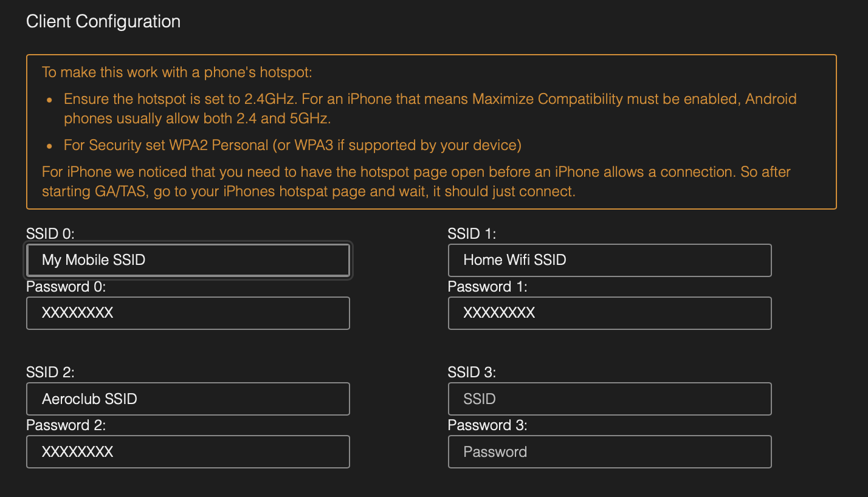
Task: Click the Home Wifi SSID input box
Action: (x=610, y=259)
